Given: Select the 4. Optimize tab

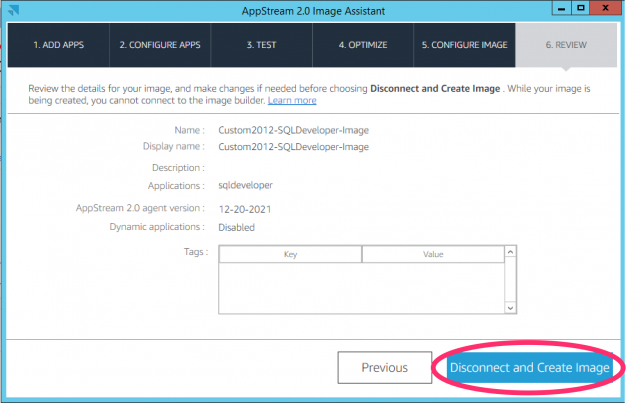Looking at the screenshot, I should (x=362, y=45).
